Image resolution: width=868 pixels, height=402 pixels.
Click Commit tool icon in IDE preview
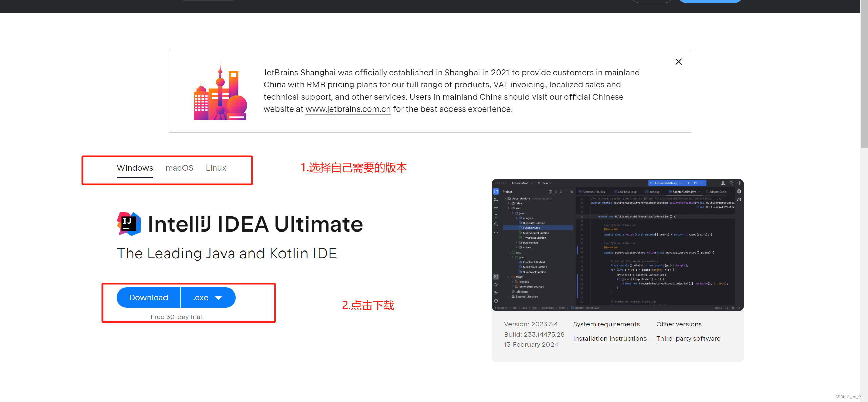pyautogui.click(x=496, y=208)
